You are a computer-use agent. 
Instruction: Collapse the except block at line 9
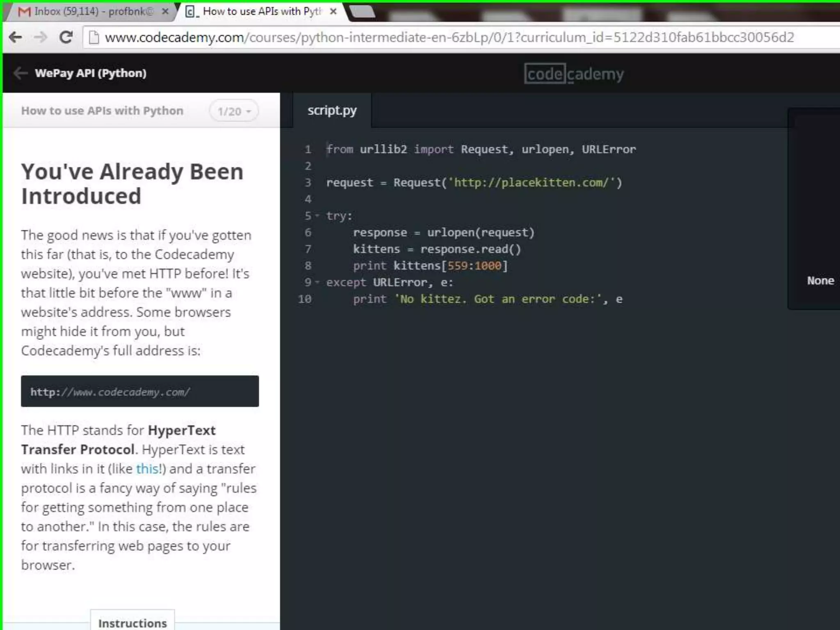pos(317,282)
